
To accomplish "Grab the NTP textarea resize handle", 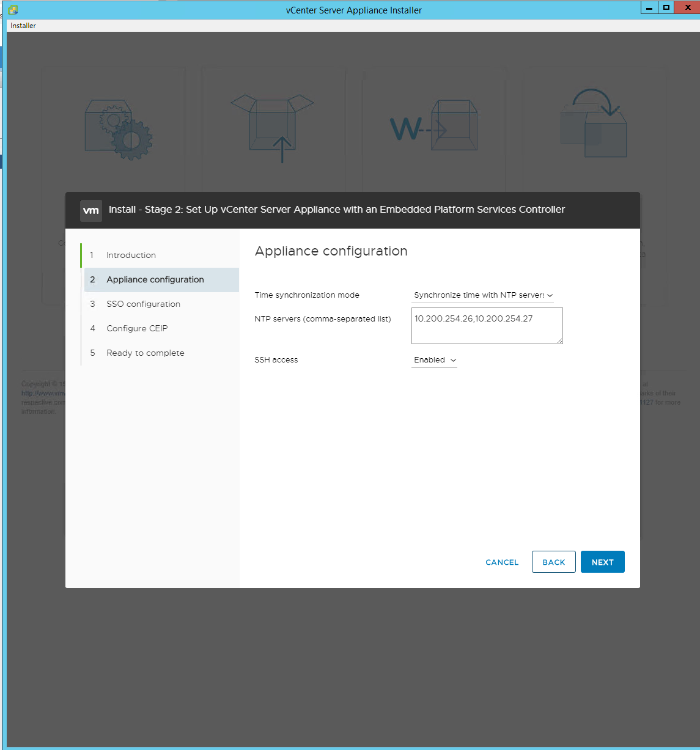I will tap(559, 340).
